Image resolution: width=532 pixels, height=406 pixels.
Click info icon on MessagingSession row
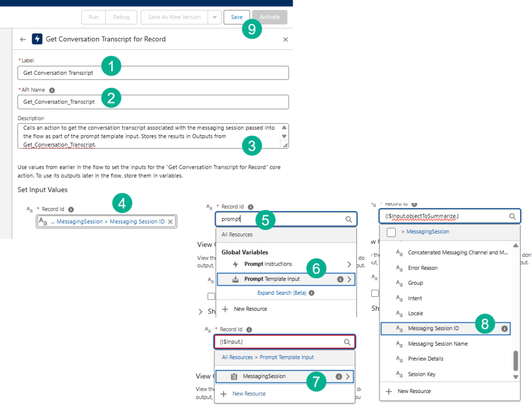339,376
